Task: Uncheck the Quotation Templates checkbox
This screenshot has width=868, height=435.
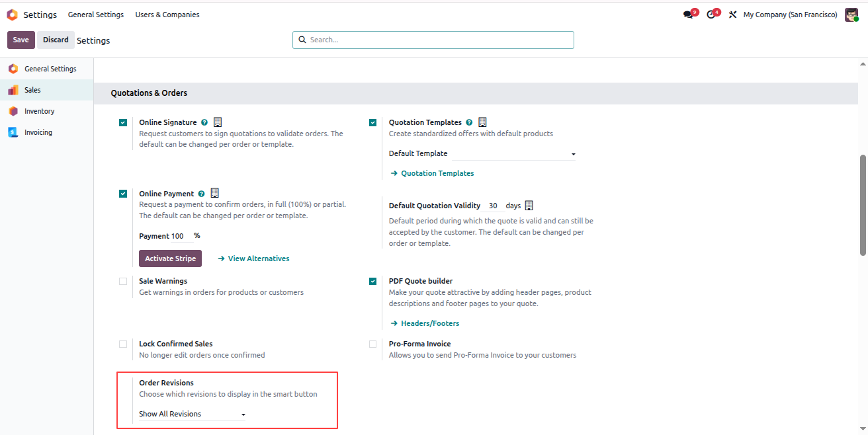Action: [373, 122]
